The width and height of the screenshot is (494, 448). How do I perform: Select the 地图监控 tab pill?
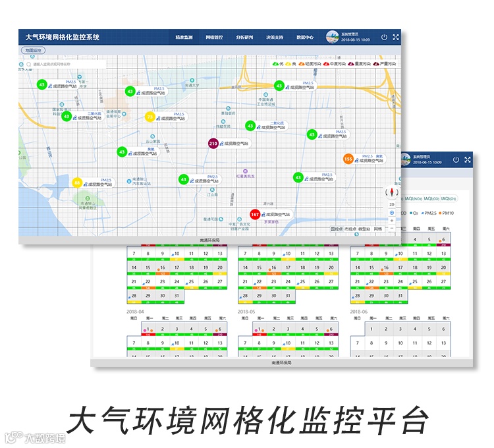[33, 51]
